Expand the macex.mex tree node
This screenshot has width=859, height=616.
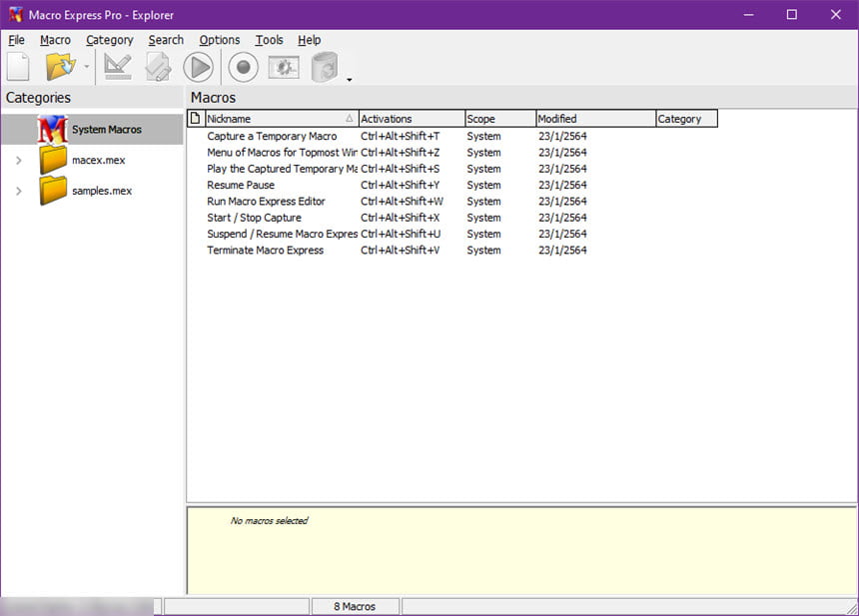pyautogui.click(x=19, y=161)
